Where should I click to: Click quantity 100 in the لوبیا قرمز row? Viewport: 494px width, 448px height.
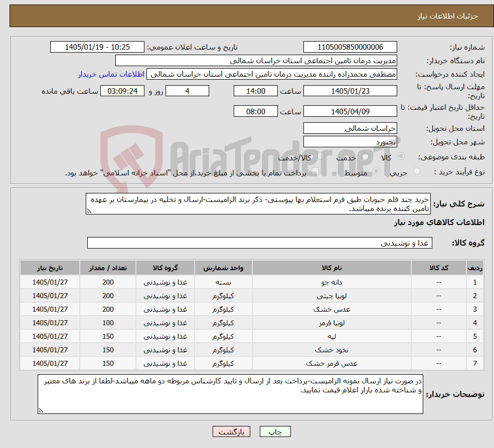(108, 323)
